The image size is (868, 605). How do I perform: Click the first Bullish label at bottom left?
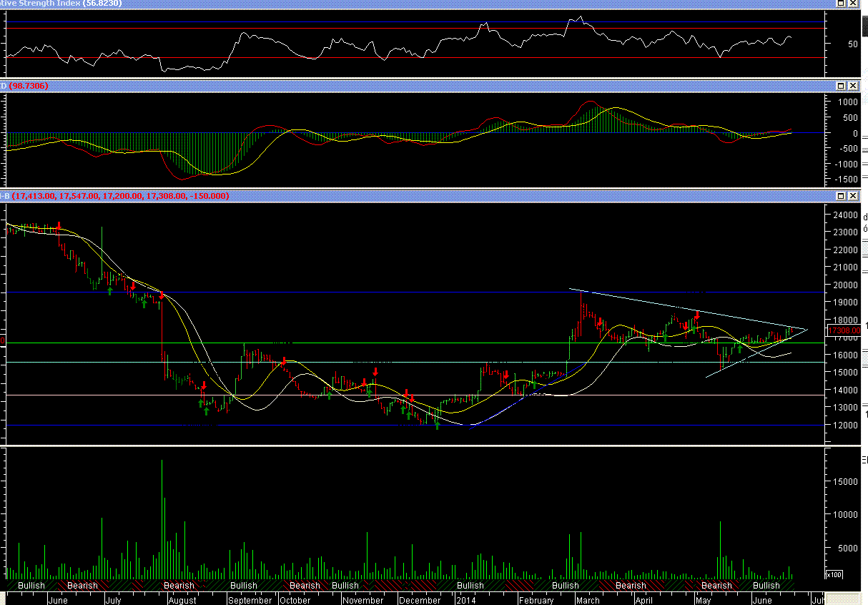tap(31, 586)
